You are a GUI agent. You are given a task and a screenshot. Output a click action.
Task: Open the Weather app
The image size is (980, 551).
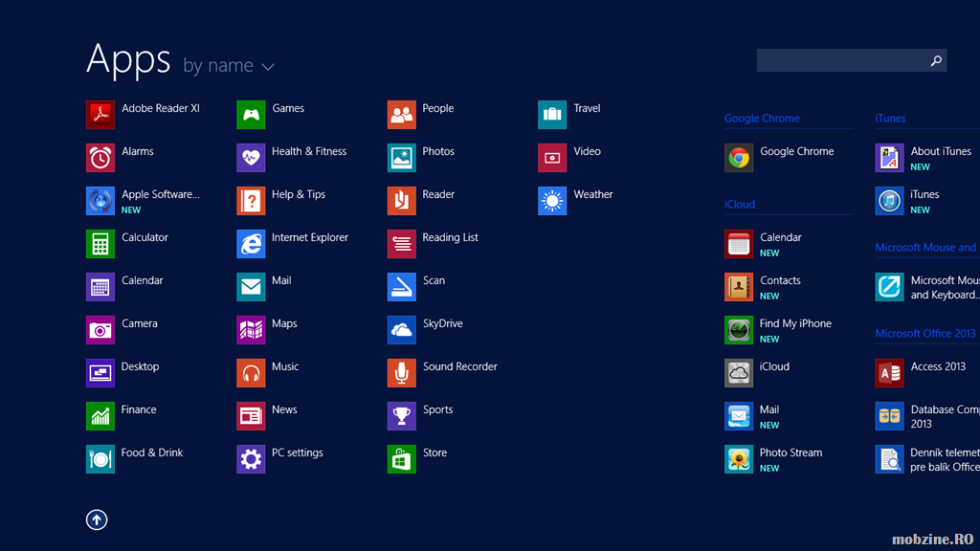pyautogui.click(x=575, y=201)
